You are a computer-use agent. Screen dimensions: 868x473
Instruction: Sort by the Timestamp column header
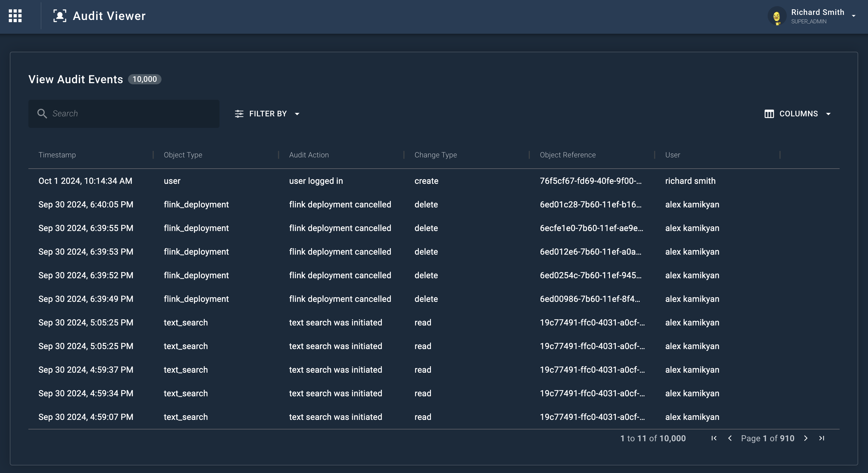[x=57, y=155]
